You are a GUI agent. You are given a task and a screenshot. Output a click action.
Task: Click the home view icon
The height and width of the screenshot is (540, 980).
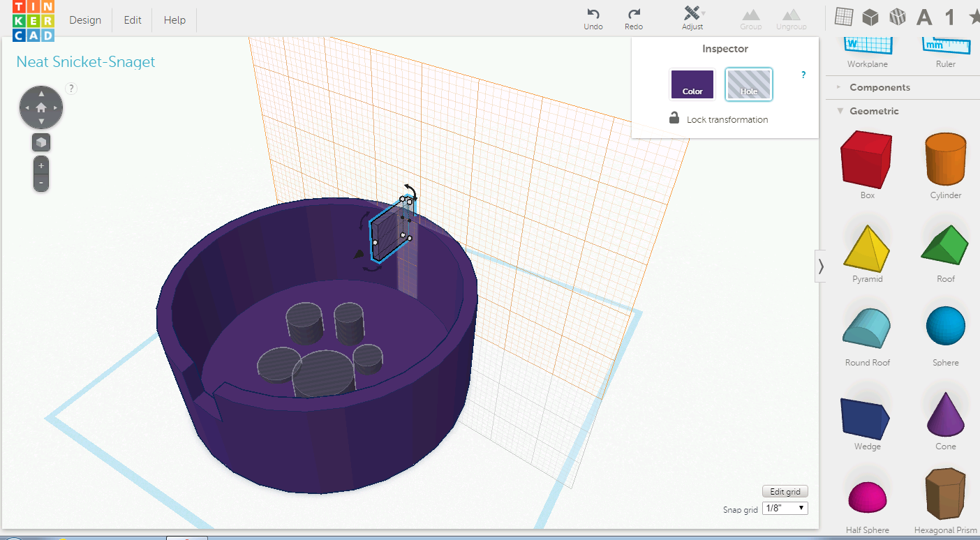coord(41,107)
